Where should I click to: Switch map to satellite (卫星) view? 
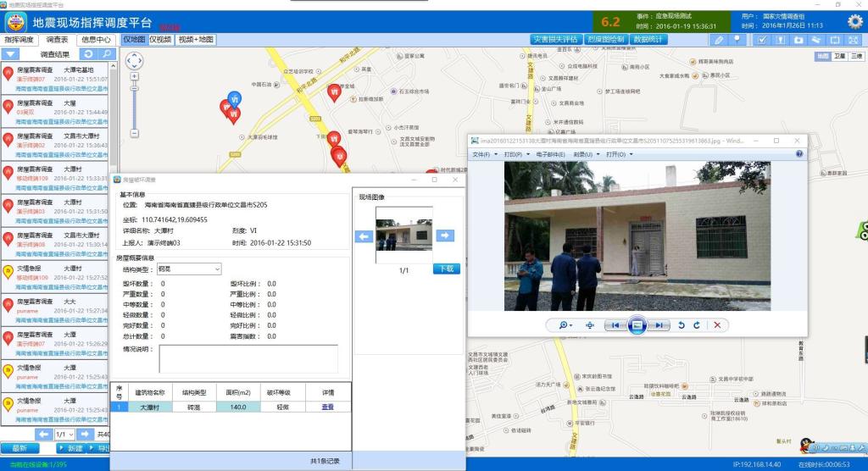click(839, 56)
